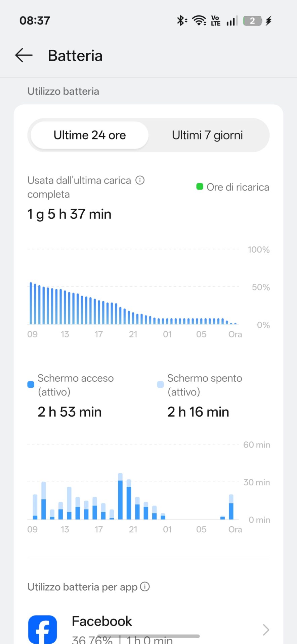
Task: Tap the VoLTE status icon
Action: coord(216,21)
